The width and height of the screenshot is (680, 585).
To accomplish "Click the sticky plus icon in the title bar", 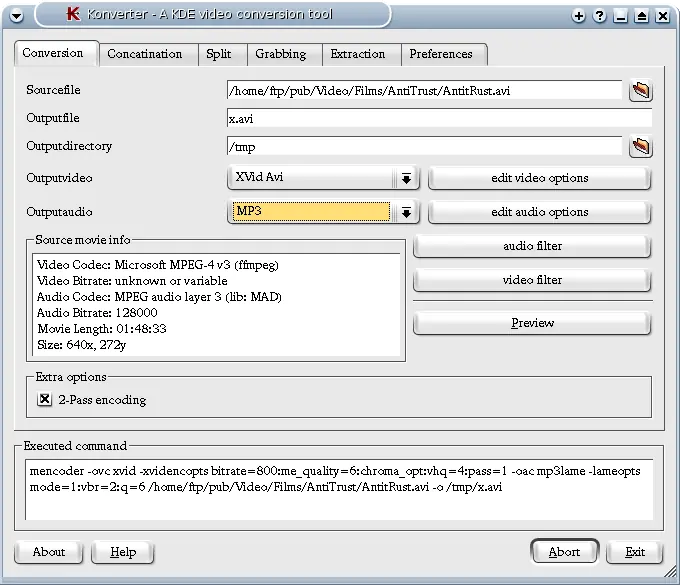I will pos(578,16).
